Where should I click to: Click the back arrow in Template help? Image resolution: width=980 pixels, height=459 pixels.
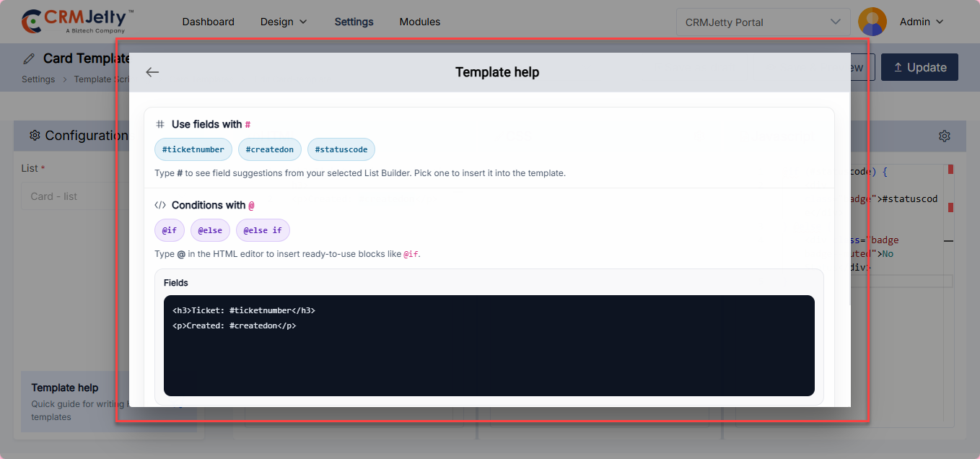tap(152, 72)
